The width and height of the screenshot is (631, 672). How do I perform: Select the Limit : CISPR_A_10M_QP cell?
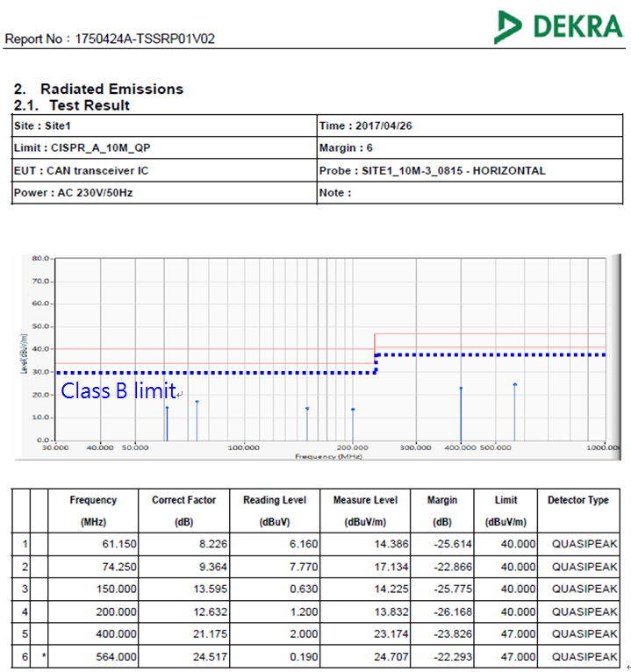164,147
